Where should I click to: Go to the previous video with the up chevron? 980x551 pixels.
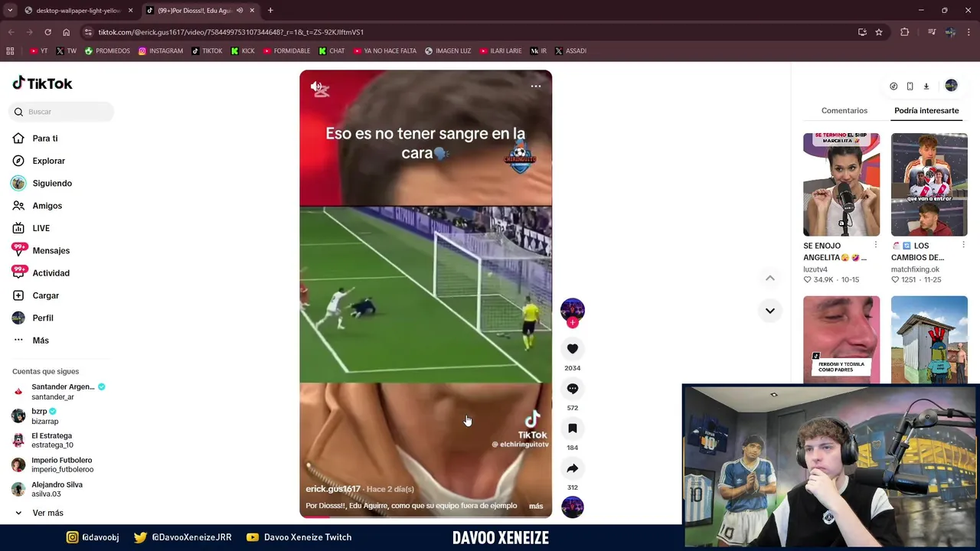(770, 278)
